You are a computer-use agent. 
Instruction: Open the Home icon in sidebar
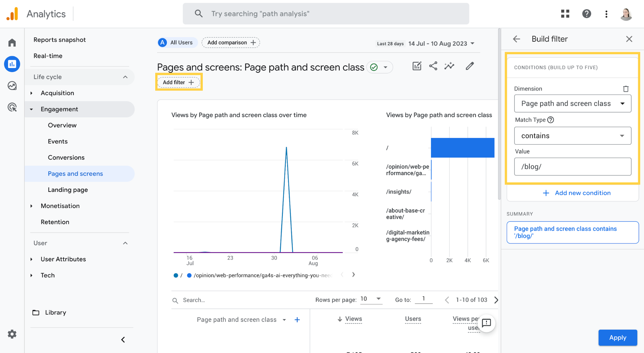tap(12, 43)
